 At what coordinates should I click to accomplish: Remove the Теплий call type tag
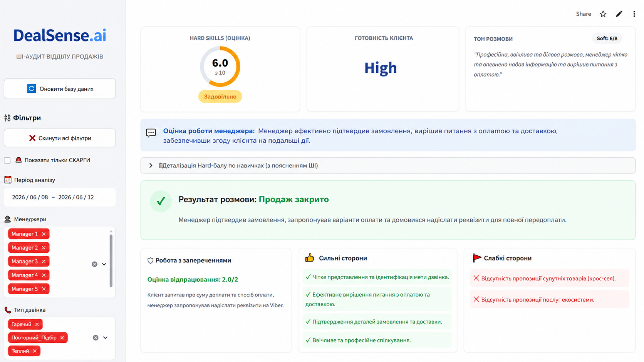pyautogui.click(x=35, y=351)
